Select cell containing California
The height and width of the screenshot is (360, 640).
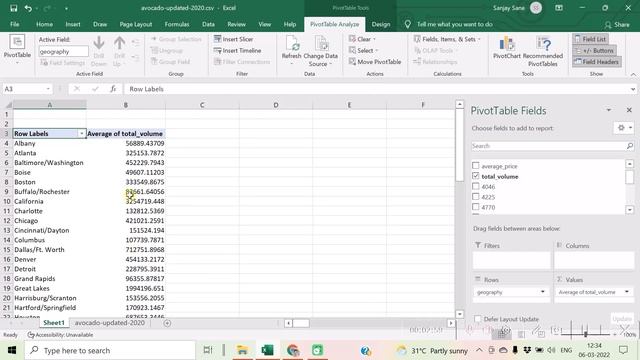pyautogui.click(x=49, y=201)
